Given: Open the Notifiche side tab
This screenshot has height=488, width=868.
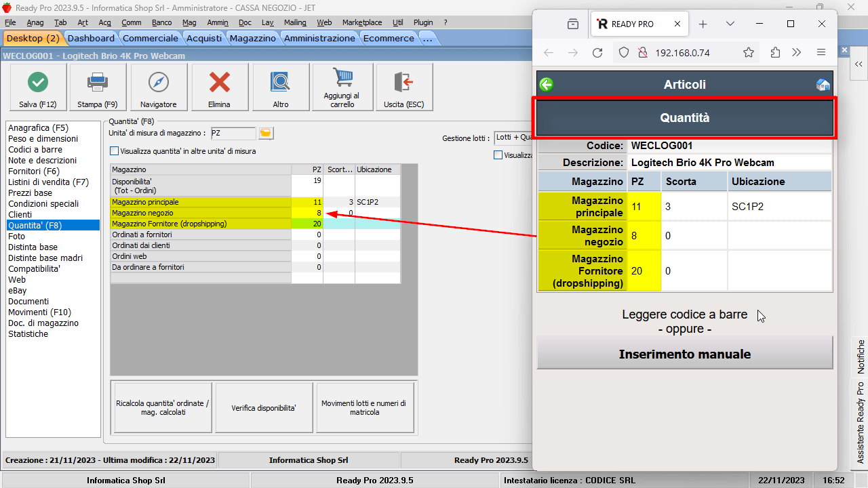Looking at the screenshot, I should point(861,357).
